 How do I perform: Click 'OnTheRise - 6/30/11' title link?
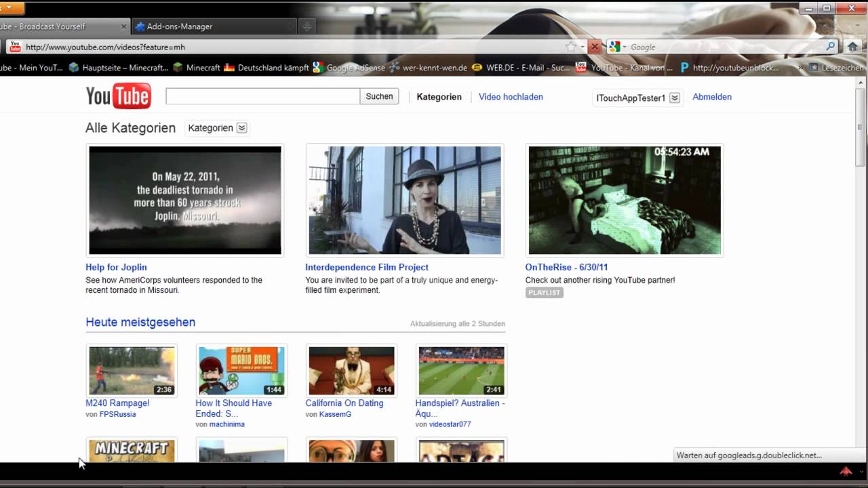[x=566, y=267]
